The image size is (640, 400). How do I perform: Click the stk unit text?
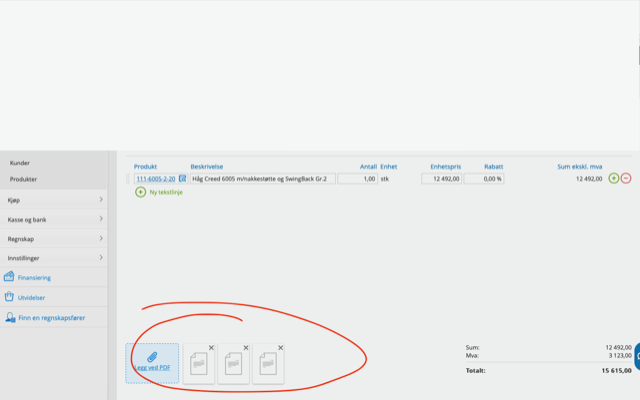[384, 179]
